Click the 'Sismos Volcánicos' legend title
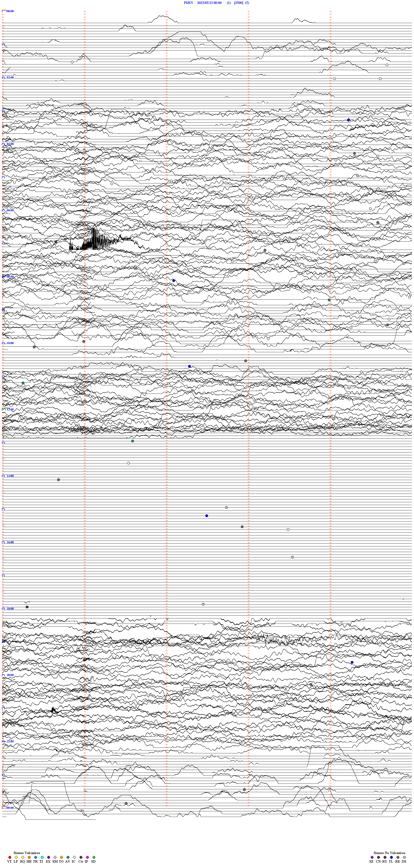Screen dimensions: 414x868 click(27, 853)
